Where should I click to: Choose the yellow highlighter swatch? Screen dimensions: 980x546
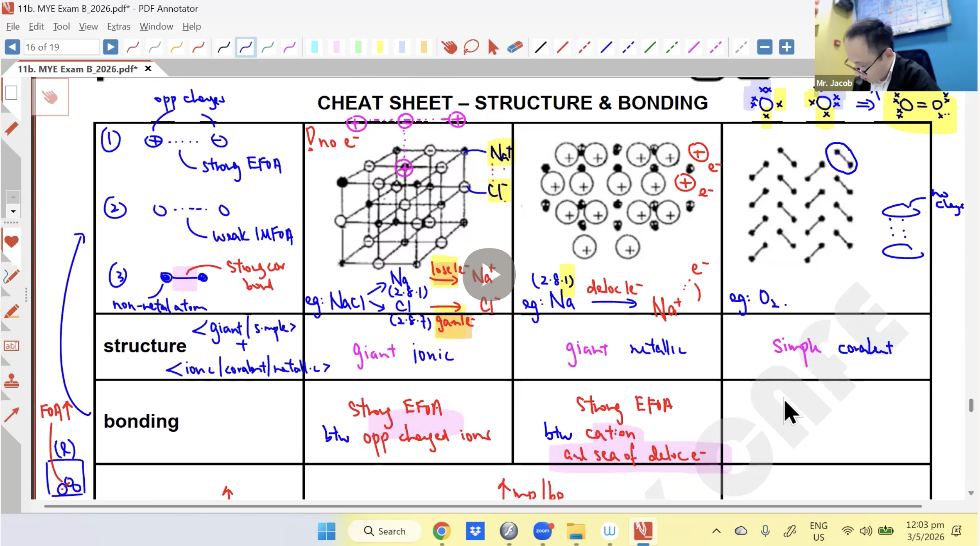(380, 47)
